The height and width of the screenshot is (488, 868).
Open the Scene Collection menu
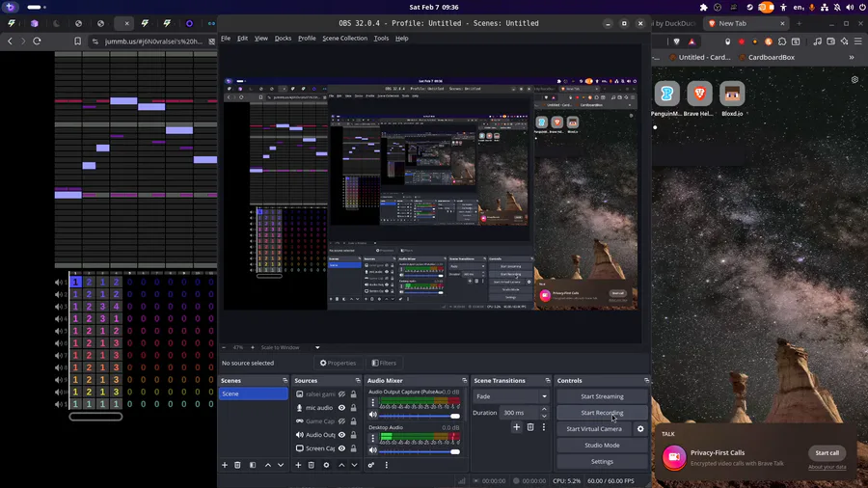coord(344,39)
